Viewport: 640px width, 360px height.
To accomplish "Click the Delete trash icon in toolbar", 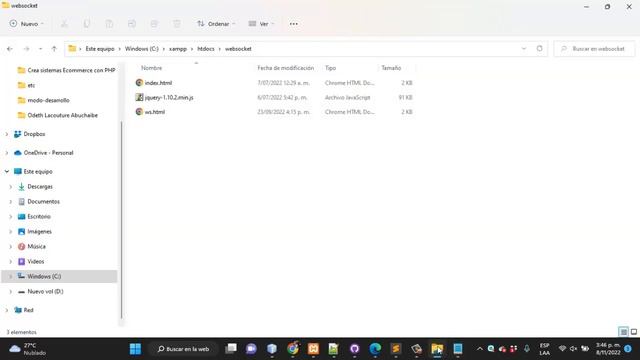I will pyautogui.click(x=177, y=24).
